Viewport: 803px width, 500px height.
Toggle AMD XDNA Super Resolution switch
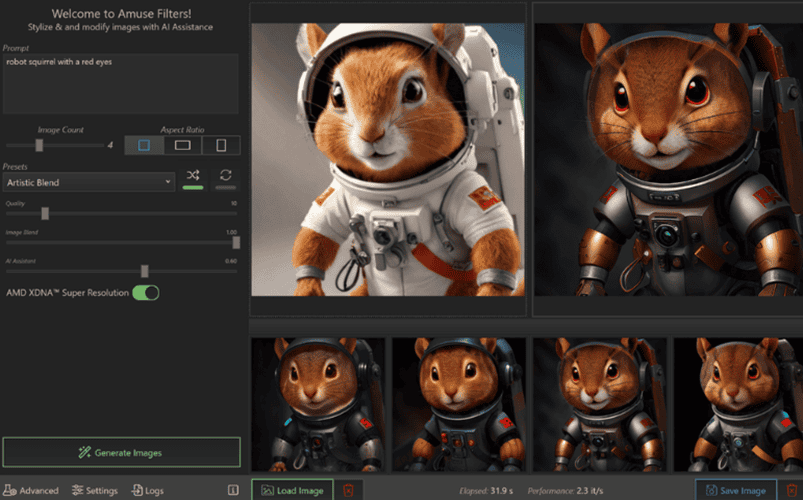146,293
